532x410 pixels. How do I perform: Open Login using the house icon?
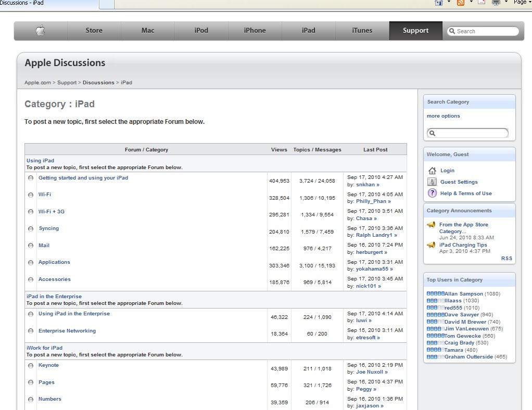click(432, 170)
